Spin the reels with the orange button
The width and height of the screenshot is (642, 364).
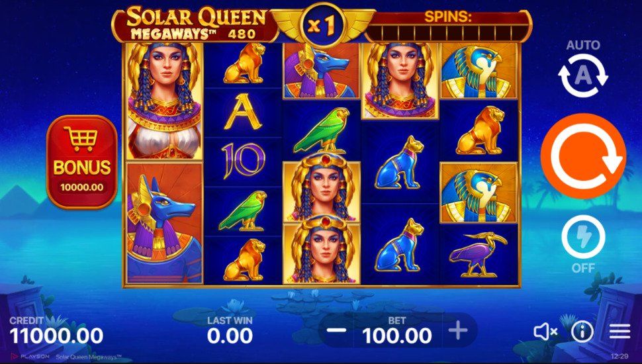click(x=583, y=156)
